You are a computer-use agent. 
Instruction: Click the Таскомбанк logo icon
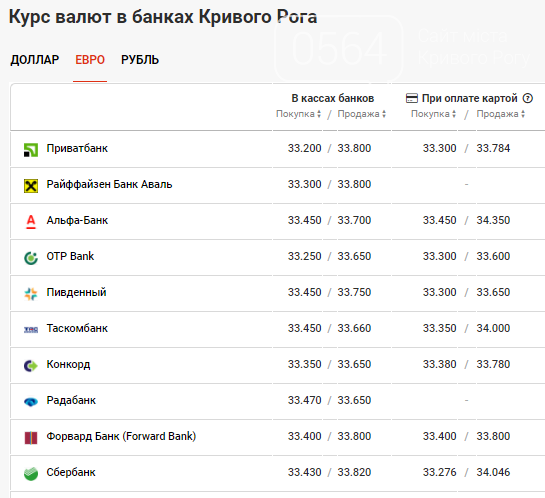(31, 330)
